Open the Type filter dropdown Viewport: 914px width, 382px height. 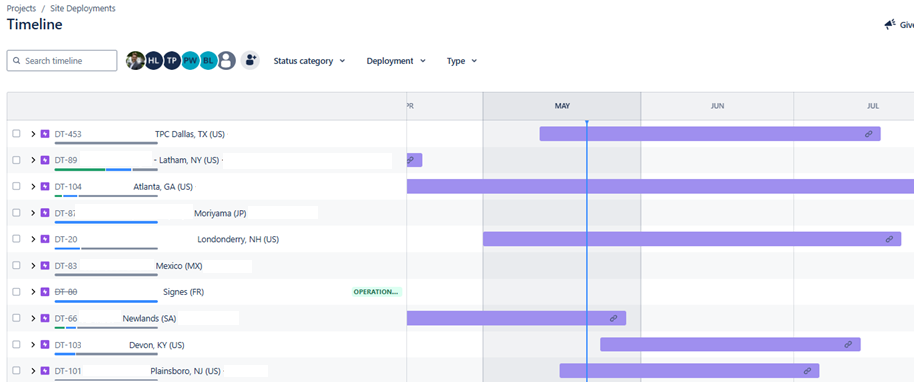(x=462, y=61)
